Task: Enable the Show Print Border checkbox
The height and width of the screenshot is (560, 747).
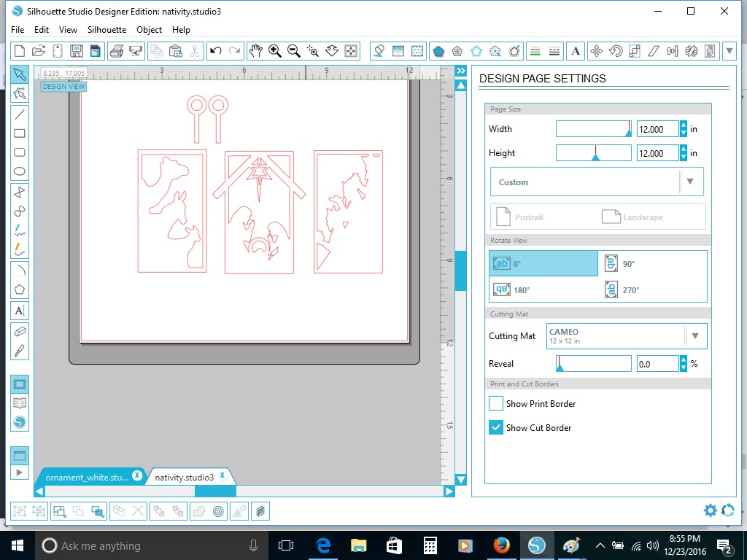Action: pyautogui.click(x=496, y=403)
